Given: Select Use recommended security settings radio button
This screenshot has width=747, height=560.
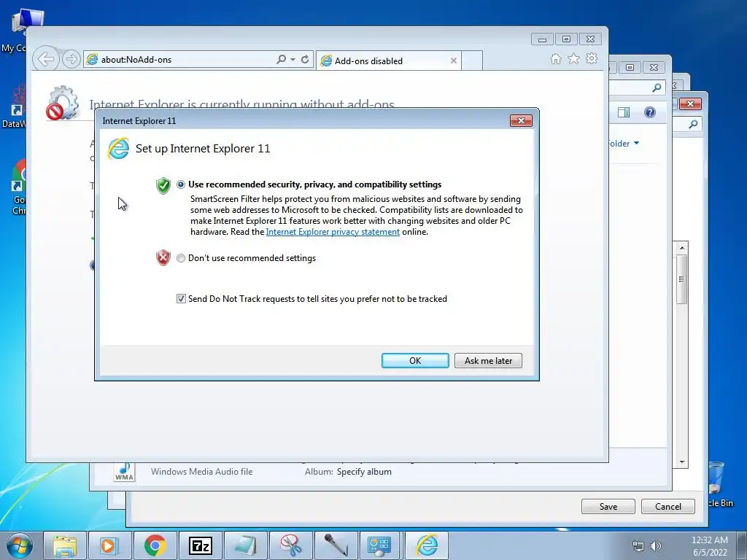Looking at the screenshot, I should 181,184.
